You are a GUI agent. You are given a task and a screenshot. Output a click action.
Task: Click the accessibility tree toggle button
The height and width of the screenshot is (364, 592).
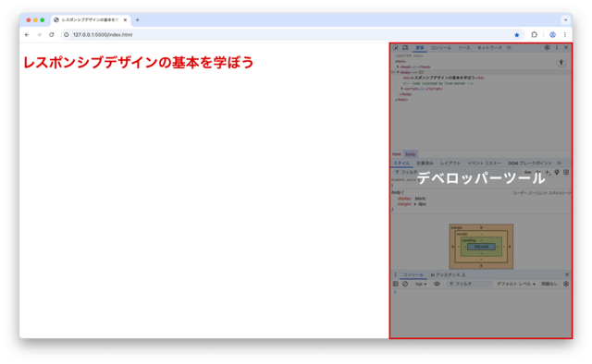click(561, 62)
